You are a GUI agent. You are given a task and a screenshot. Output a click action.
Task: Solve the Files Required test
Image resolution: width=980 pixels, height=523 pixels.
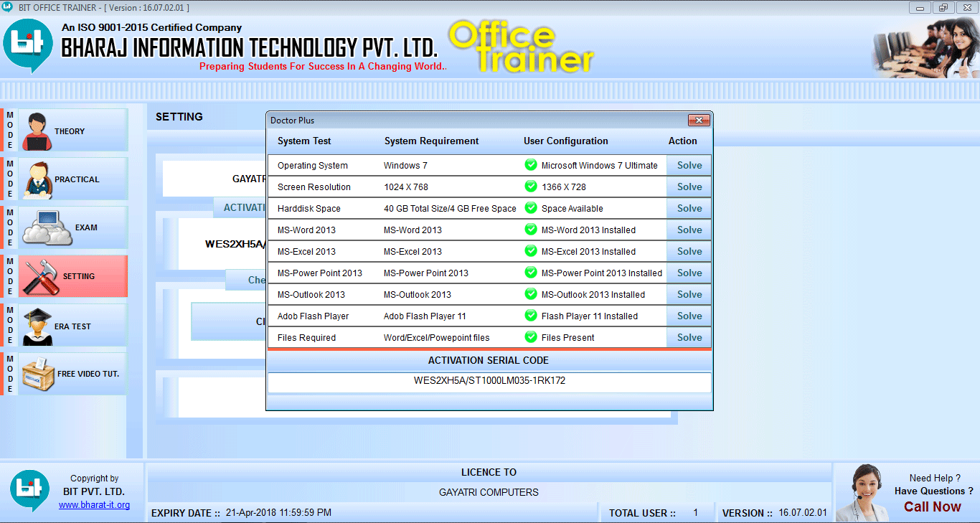pyautogui.click(x=689, y=337)
